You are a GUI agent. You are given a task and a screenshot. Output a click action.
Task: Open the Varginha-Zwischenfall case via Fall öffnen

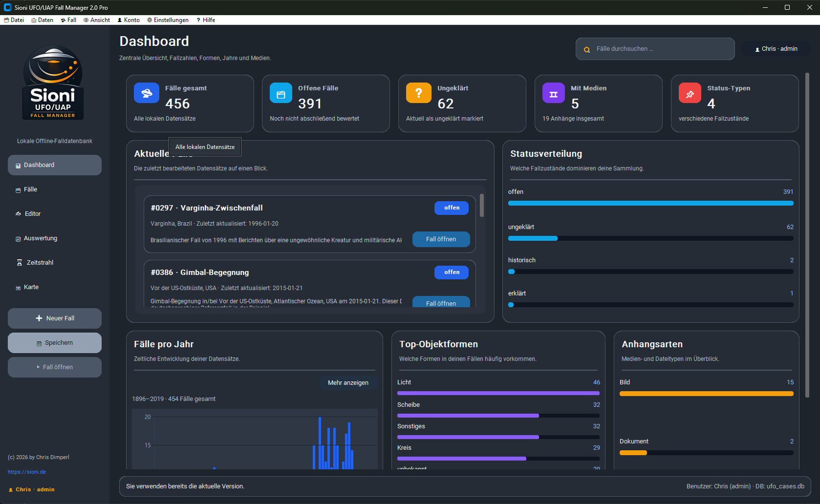click(x=441, y=239)
